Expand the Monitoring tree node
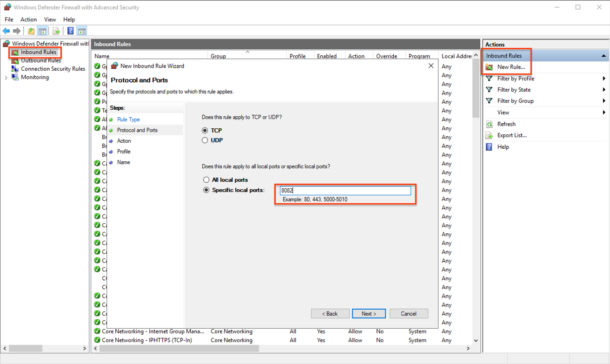Screen dimensions: 610x364 click(6, 78)
